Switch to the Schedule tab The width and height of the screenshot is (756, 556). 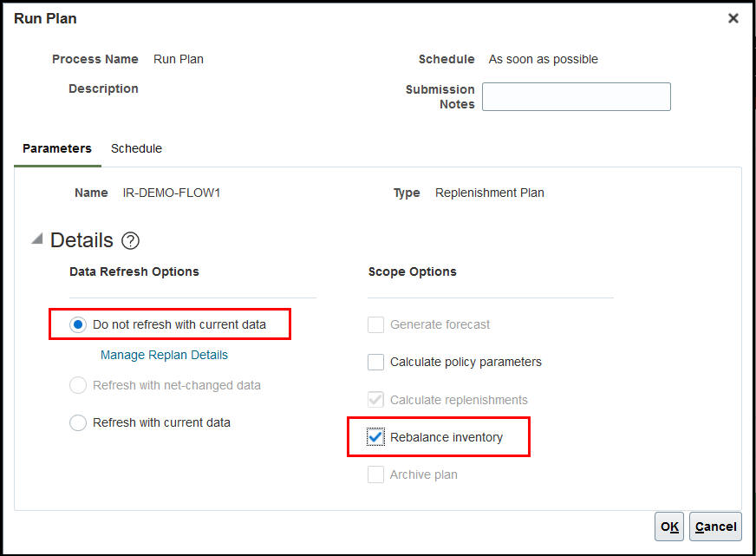(136, 148)
